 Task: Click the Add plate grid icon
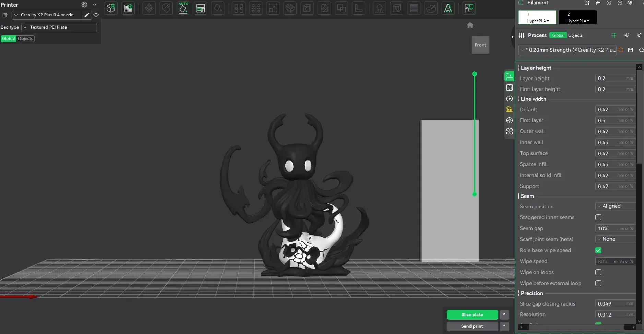[128, 9]
